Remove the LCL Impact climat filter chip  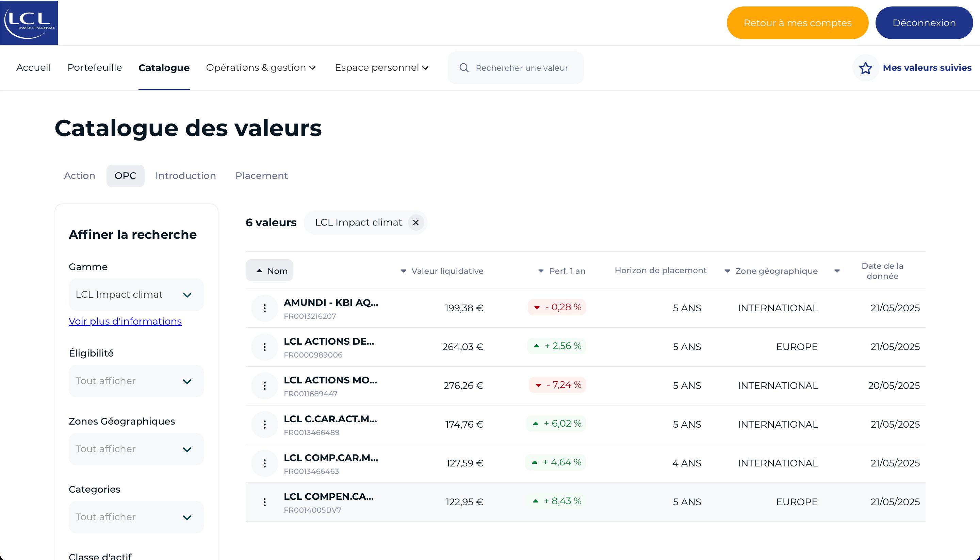(415, 222)
